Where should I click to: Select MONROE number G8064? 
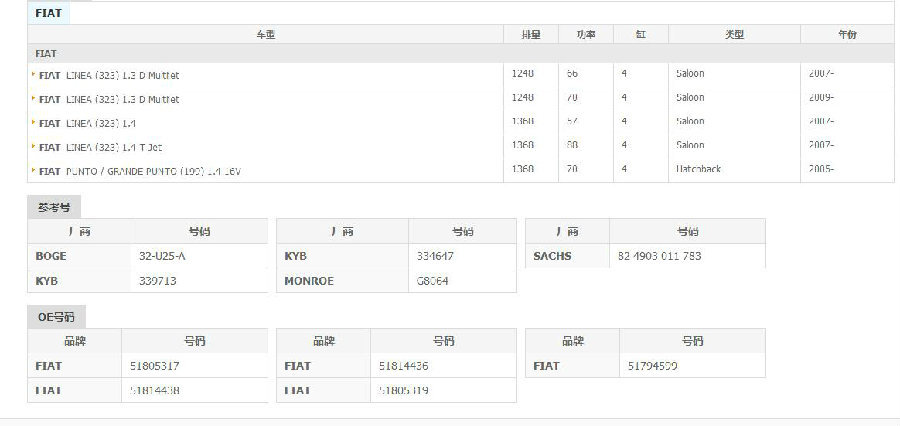432,281
